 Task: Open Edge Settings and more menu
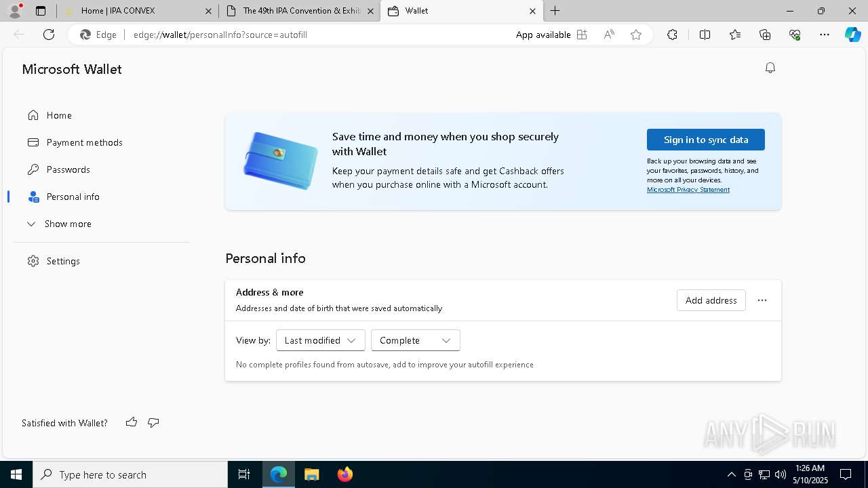click(825, 35)
